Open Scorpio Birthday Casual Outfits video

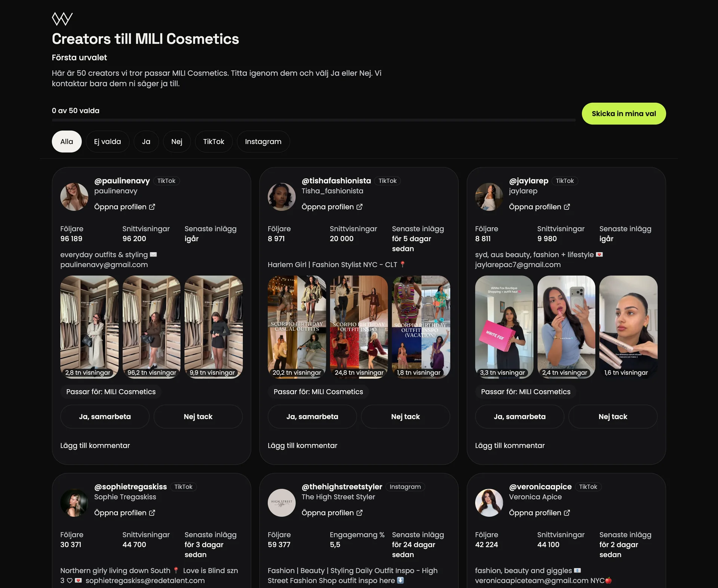[x=297, y=327]
